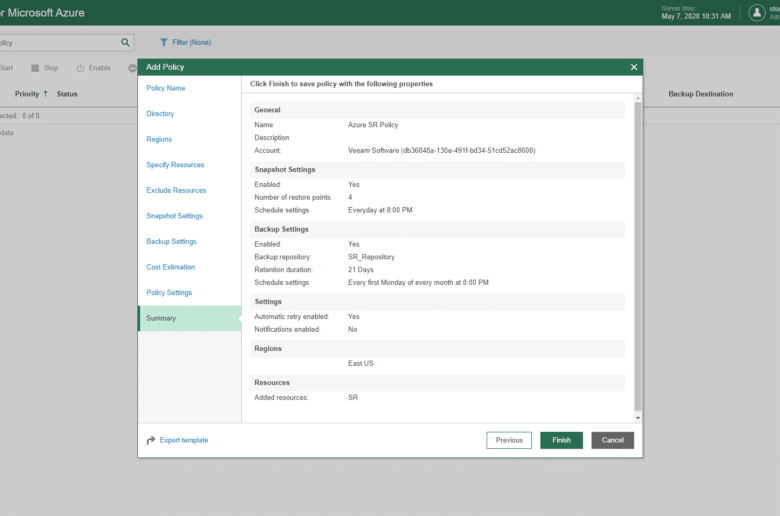
Task: Open Policy Settings step
Action: [x=169, y=293]
